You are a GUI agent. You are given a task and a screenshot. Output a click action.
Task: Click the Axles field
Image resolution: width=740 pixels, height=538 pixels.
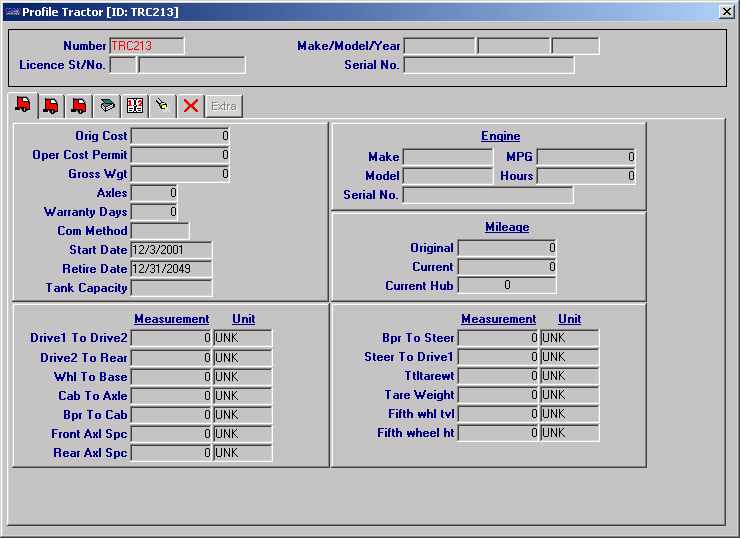click(x=154, y=193)
